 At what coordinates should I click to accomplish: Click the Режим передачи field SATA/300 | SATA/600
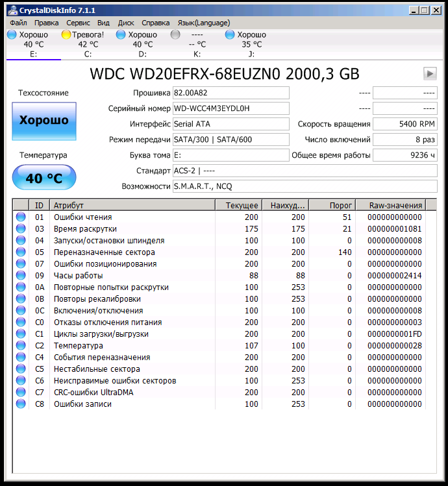click(231, 140)
